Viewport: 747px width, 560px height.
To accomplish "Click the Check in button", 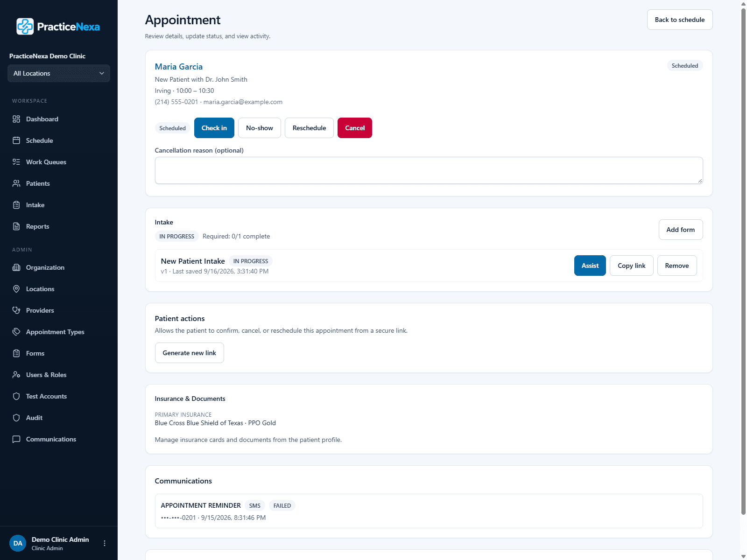I will pos(214,128).
